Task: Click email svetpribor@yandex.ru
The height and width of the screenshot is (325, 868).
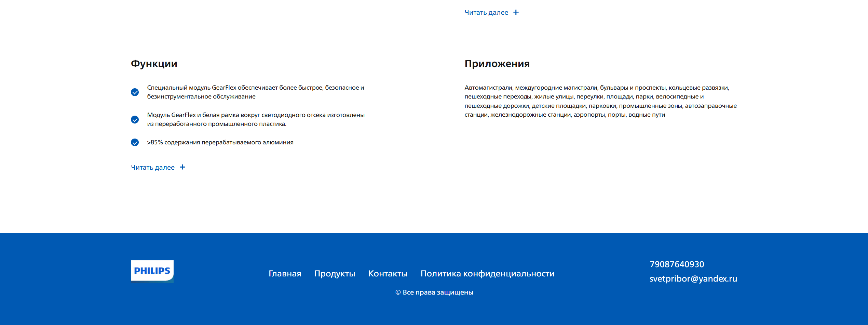Action: [693, 278]
